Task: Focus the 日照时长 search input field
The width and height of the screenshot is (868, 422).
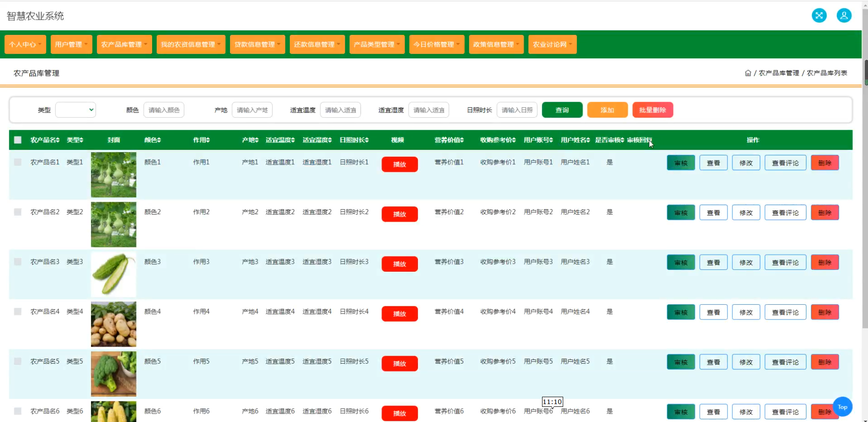Action: (x=517, y=110)
